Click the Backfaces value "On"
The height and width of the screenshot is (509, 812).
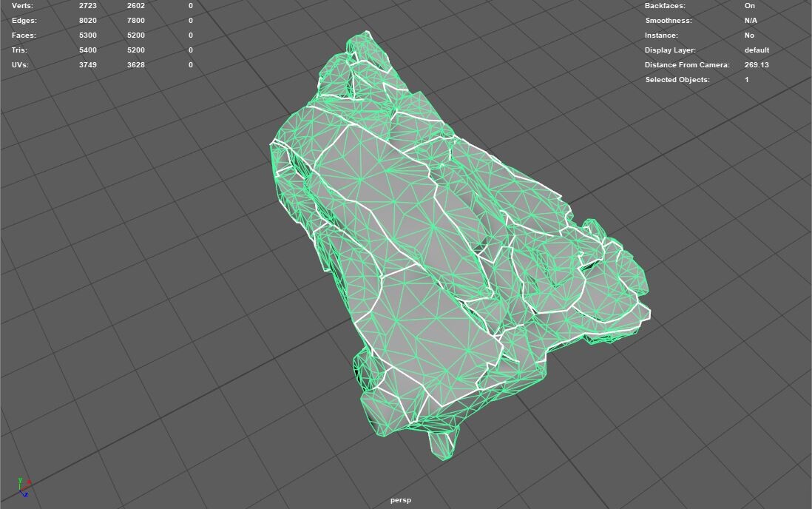click(x=750, y=6)
